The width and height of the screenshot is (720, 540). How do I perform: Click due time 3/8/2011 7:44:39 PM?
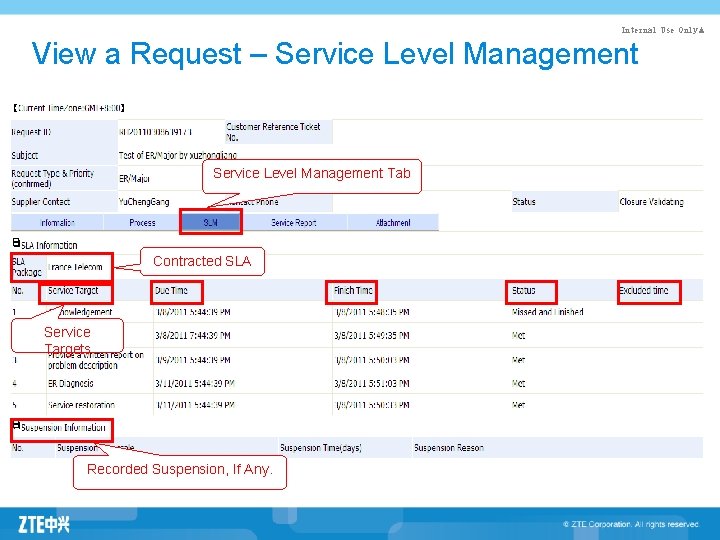pos(192,336)
